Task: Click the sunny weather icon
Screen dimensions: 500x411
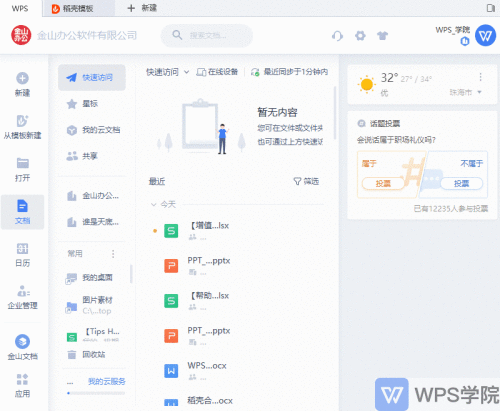Action: (367, 84)
